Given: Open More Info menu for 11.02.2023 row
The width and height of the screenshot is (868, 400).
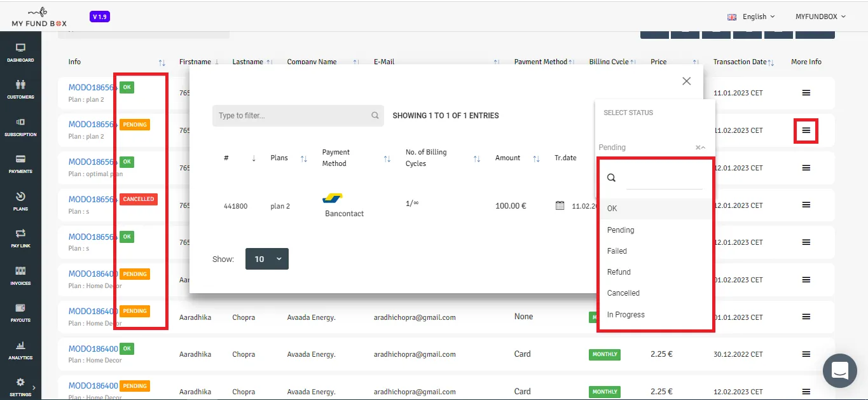Looking at the screenshot, I should pyautogui.click(x=806, y=130).
